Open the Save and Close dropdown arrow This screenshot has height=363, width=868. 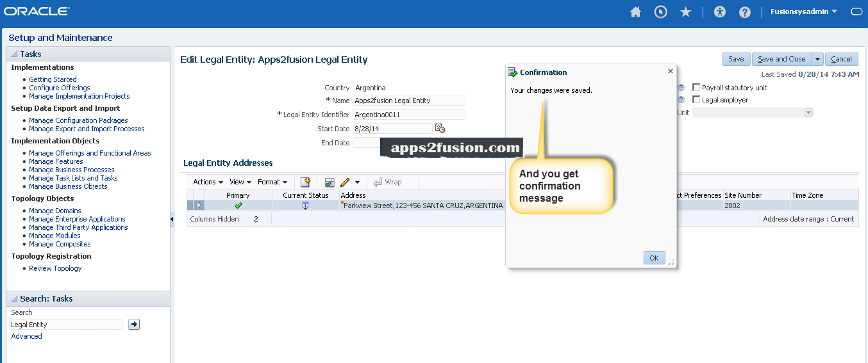[x=817, y=59]
